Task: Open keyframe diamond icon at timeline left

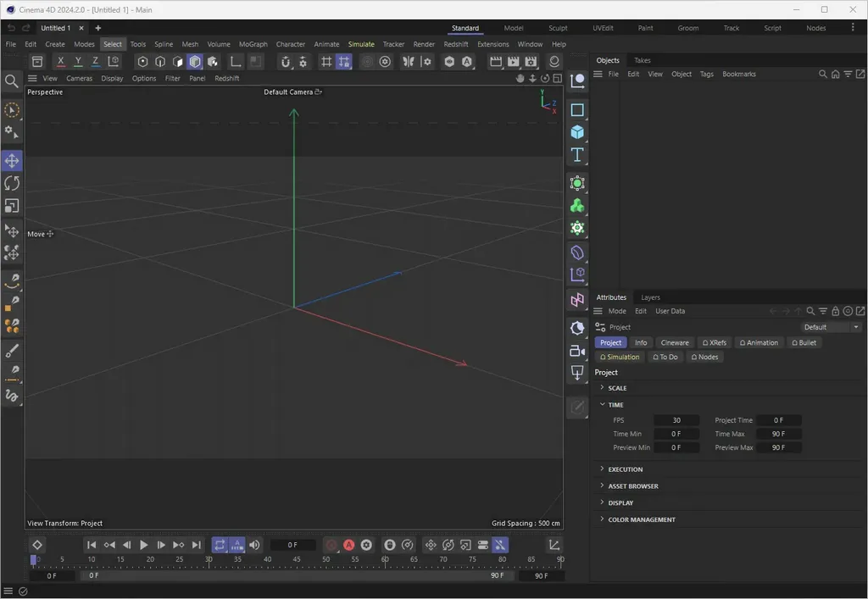Action: point(37,545)
